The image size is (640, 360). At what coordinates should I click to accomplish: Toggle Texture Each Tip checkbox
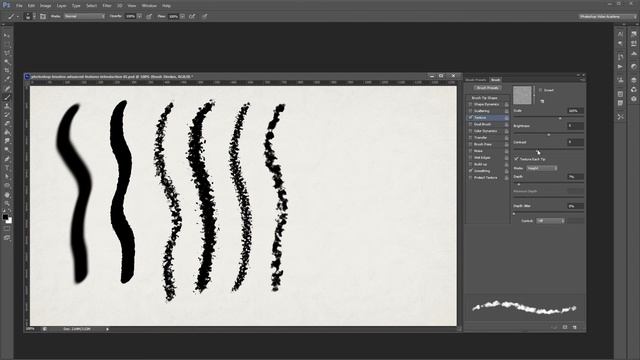pos(516,159)
